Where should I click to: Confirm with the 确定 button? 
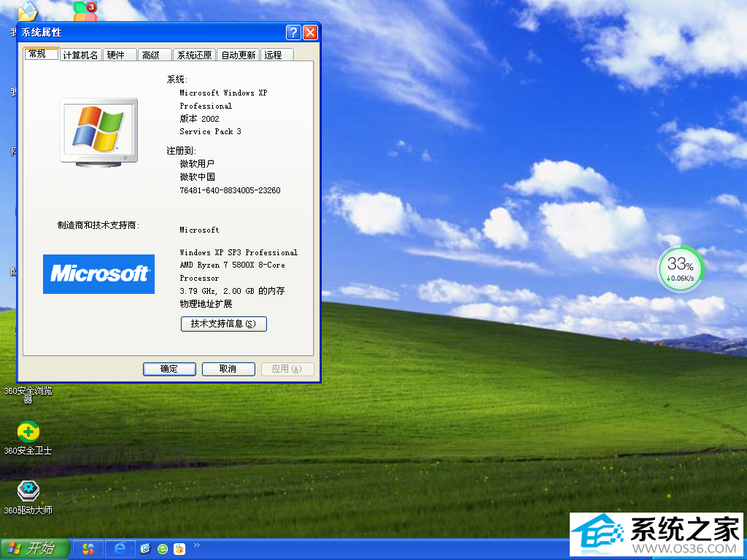pos(169,369)
